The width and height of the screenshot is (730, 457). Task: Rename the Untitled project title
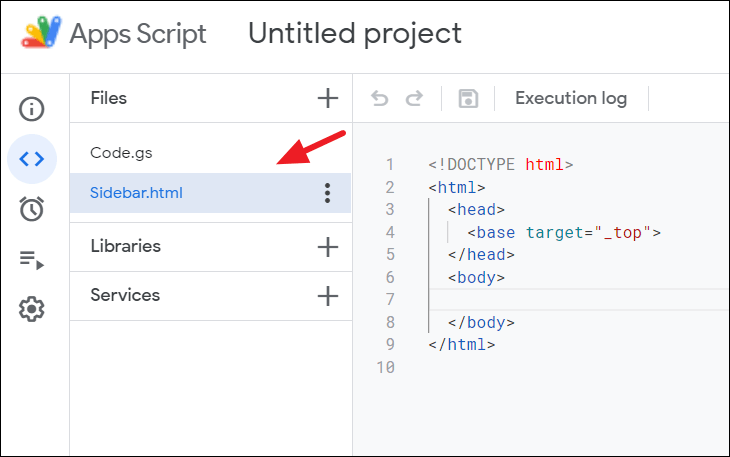[355, 34]
